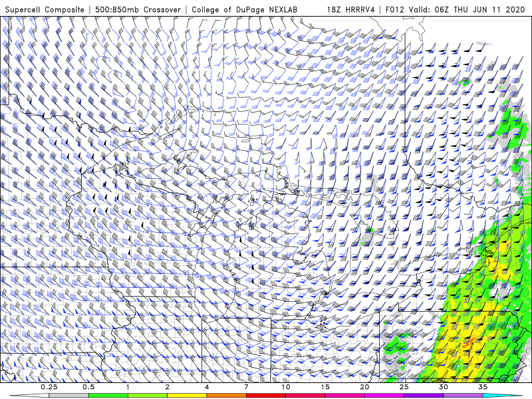The height and width of the screenshot is (399, 532).
Task: Select the green 0.5–1 legend swatch
Action: [108, 396]
